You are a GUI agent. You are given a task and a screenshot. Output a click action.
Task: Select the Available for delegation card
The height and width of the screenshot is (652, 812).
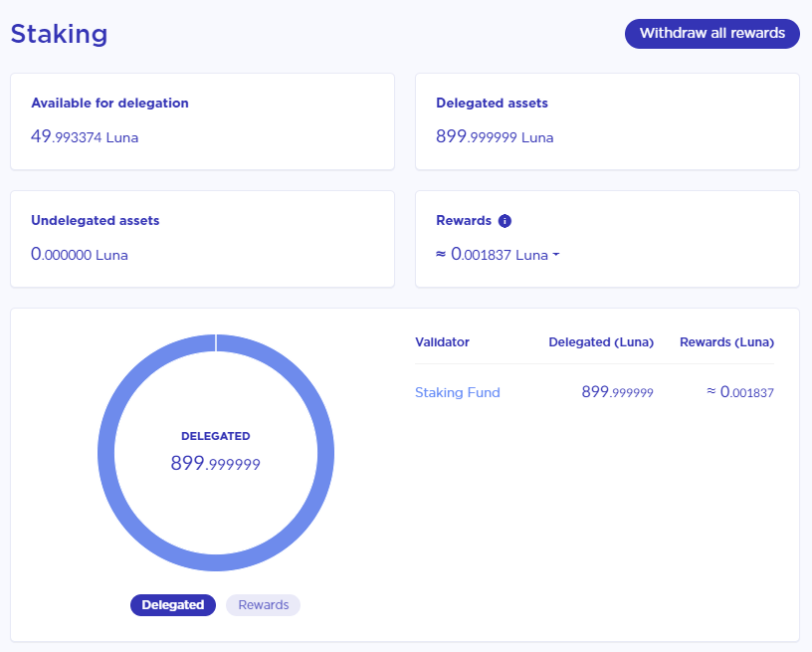pyautogui.click(x=202, y=121)
